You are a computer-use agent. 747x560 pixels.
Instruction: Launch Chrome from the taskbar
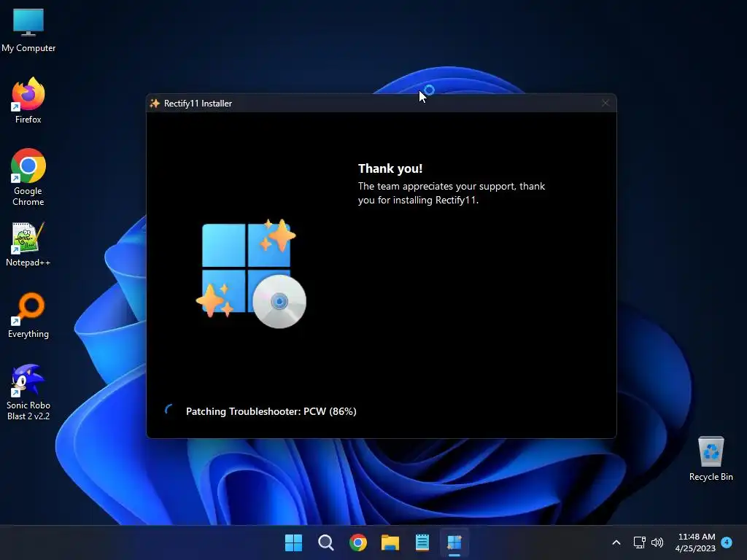click(x=357, y=542)
